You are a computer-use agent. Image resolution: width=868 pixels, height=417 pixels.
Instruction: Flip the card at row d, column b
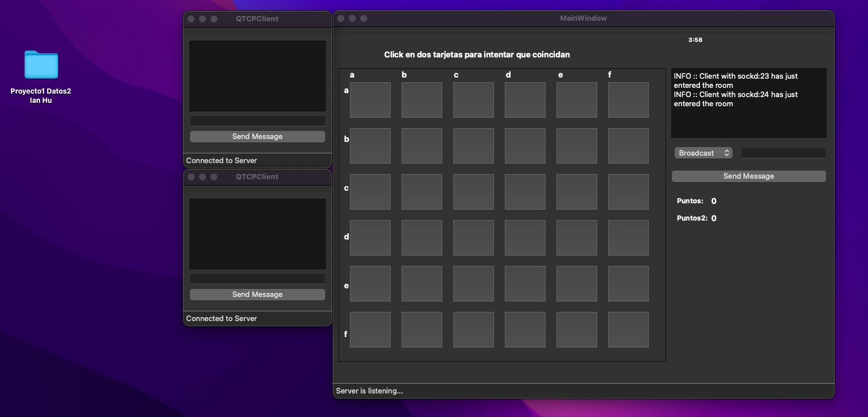(x=422, y=237)
